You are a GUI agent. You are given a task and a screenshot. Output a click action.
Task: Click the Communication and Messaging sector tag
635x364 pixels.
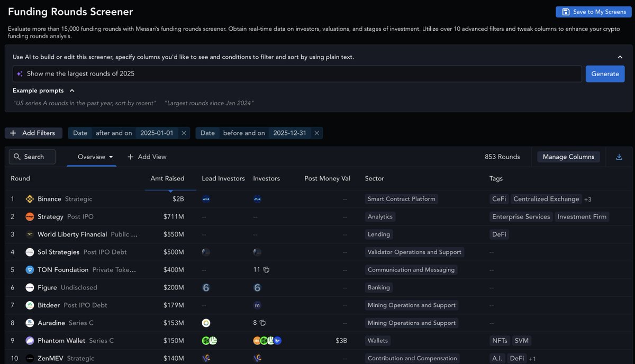tap(411, 270)
